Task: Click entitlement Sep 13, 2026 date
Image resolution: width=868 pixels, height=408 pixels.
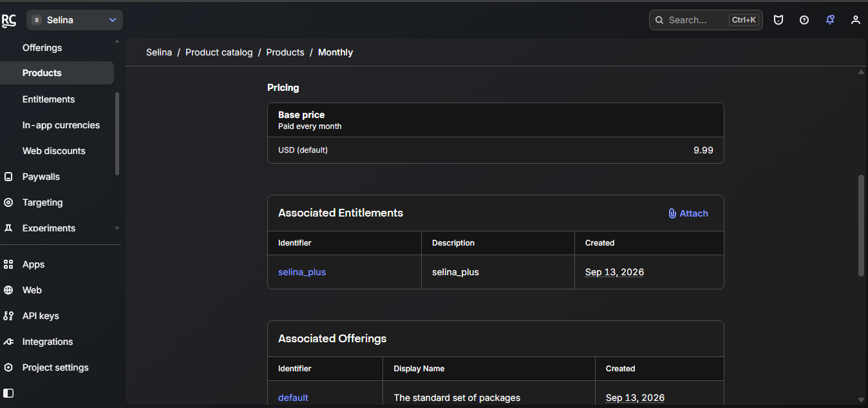Action: click(614, 272)
